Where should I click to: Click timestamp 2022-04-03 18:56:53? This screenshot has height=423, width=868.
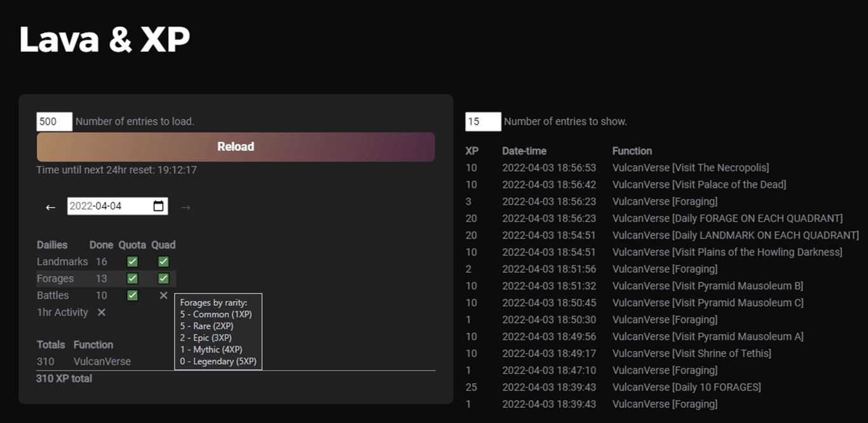point(549,168)
